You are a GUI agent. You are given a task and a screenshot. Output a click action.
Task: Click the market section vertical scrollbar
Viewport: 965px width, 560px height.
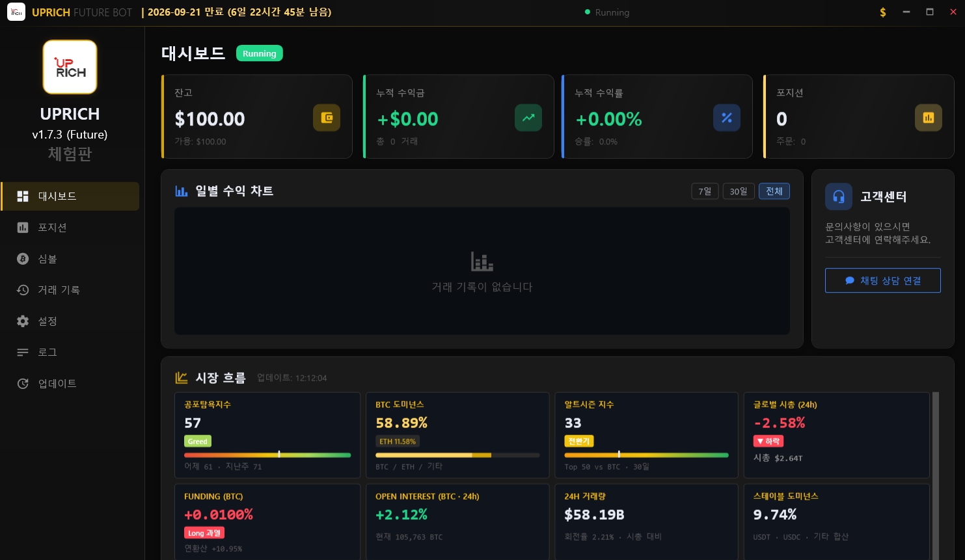[x=936, y=475]
